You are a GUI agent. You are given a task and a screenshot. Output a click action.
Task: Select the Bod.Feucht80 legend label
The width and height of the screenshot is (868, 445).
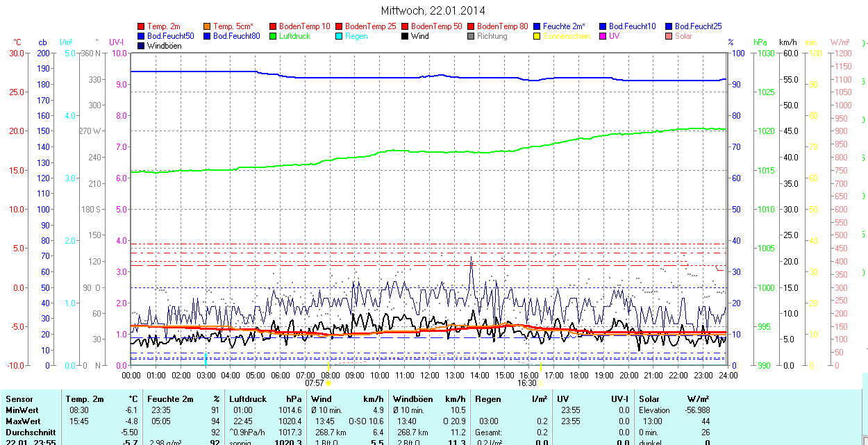pyautogui.click(x=236, y=36)
